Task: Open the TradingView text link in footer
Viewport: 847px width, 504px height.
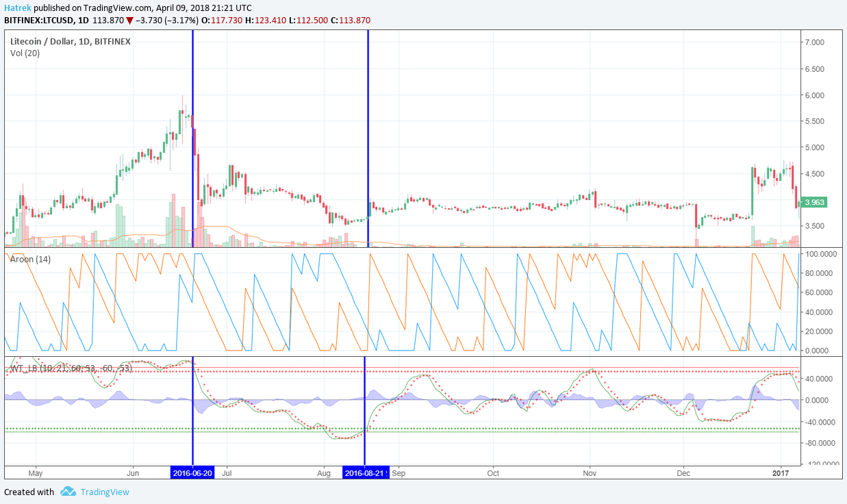Action: (105, 492)
